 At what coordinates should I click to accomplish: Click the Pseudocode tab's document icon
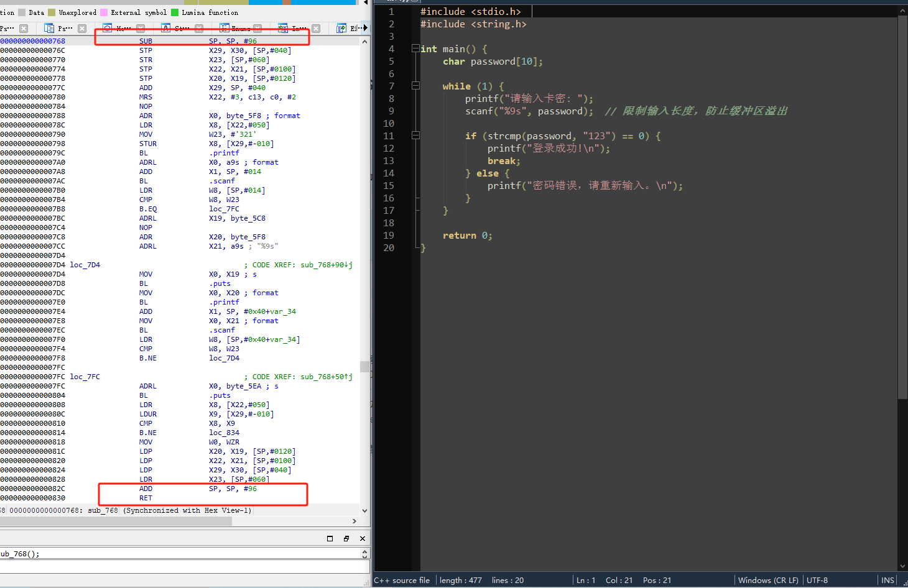tap(49, 28)
